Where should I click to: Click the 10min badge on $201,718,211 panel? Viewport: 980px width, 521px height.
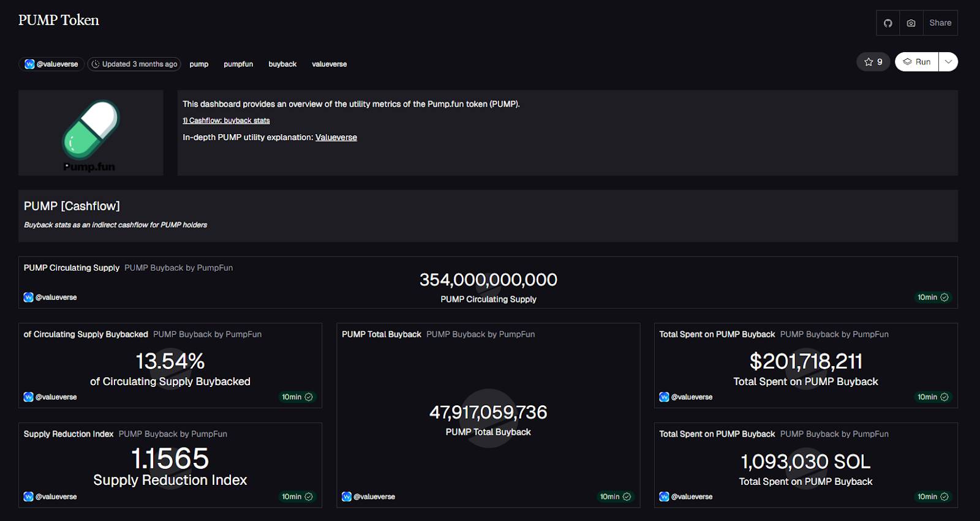click(932, 397)
